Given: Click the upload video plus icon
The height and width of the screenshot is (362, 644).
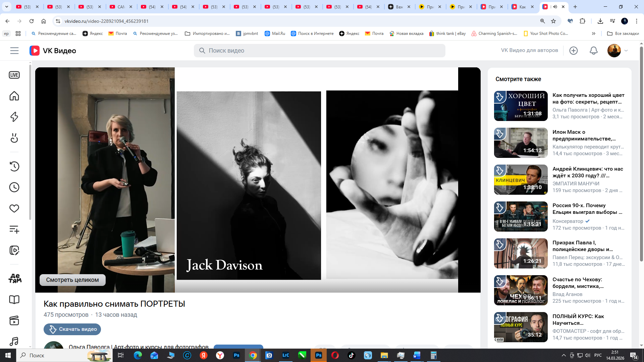Looking at the screenshot, I should coord(573,51).
